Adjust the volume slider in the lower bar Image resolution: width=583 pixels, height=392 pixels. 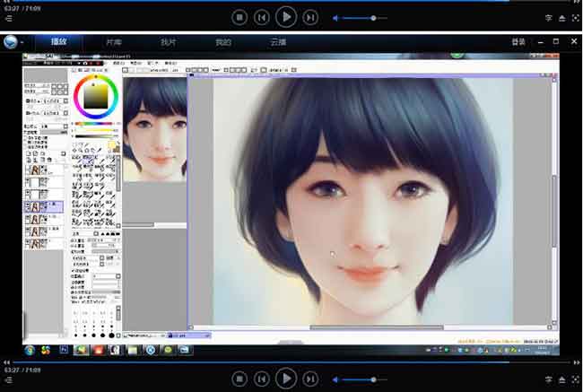click(364, 379)
